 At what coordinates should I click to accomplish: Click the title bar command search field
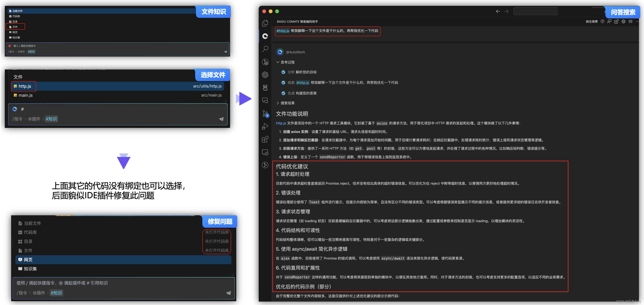(536, 11)
